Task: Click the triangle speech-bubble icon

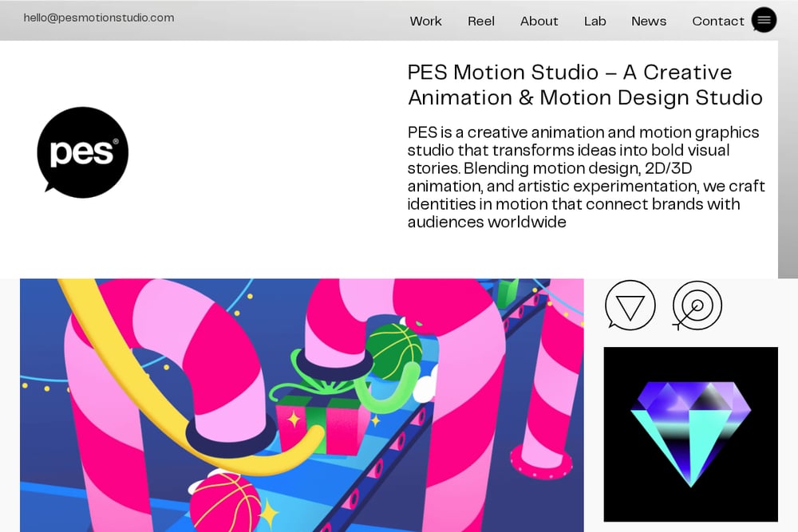Action: click(630, 305)
